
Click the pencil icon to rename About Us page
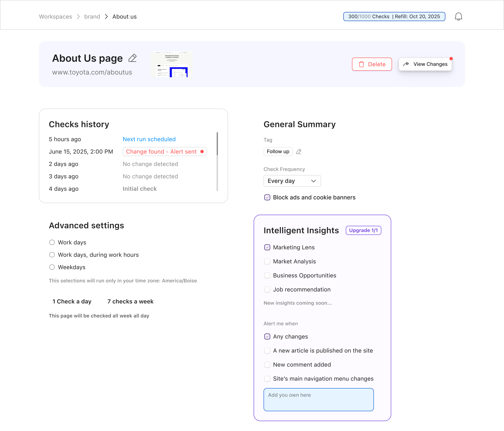coord(132,58)
